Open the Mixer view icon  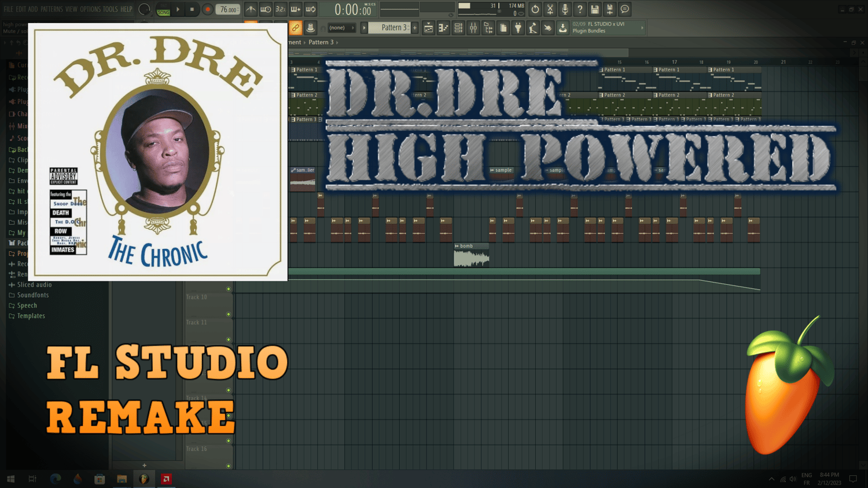pyautogui.click(x=473, y=28)
